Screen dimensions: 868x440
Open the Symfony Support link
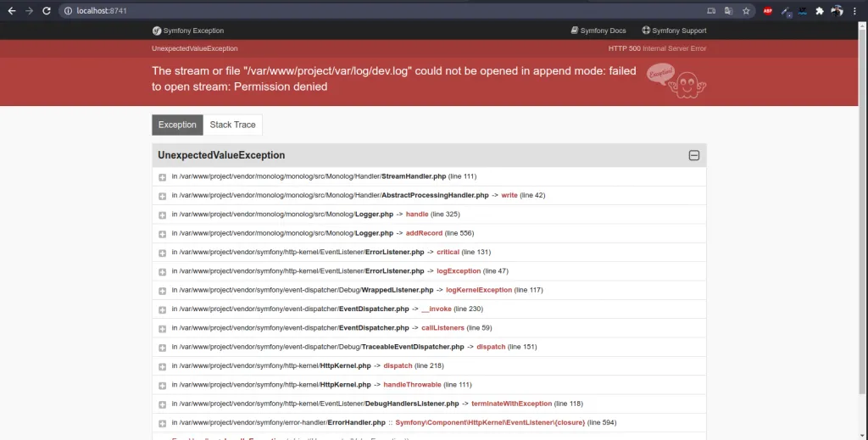click(674, 31)
